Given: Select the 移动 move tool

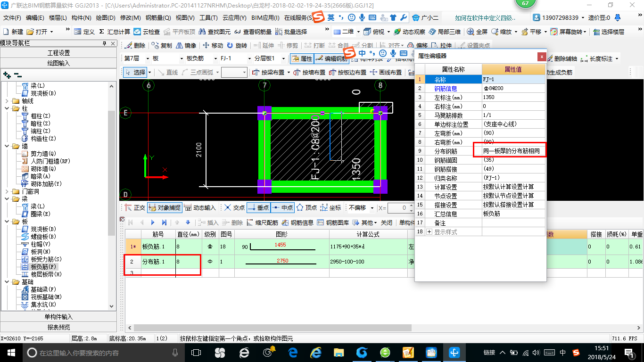Looking at the screenshot, I should (213, 46).
